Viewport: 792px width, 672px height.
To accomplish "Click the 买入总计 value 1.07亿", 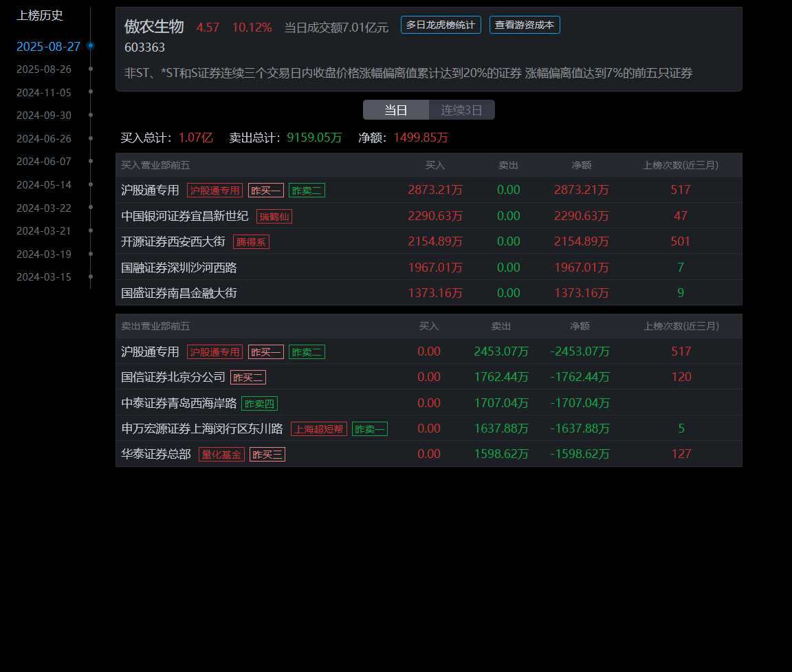I will click(x=196, y=138).
